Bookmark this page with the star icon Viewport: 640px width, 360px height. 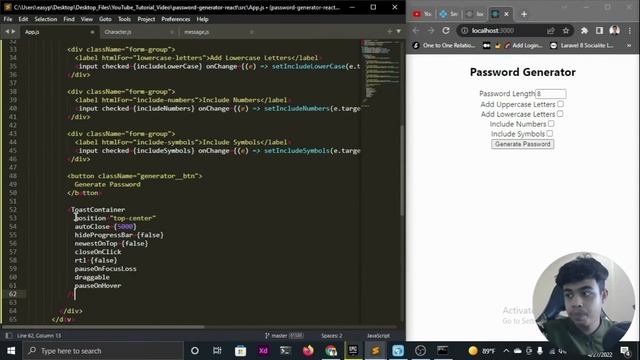566,31
